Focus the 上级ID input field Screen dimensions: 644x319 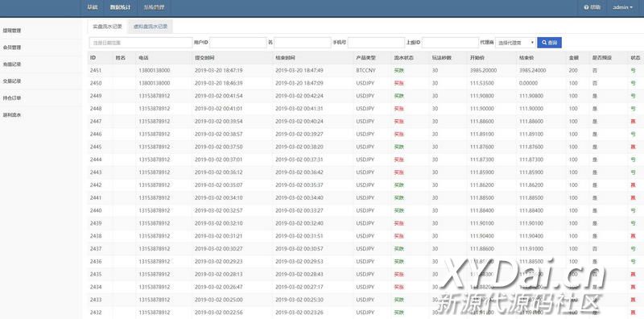(450, 43)
